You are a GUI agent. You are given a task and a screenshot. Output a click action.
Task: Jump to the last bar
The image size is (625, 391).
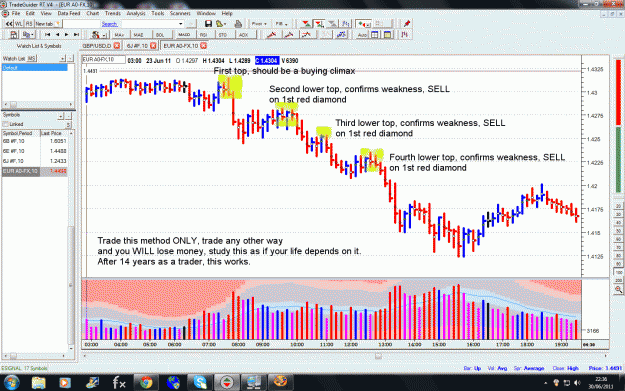tap(76, 35)
